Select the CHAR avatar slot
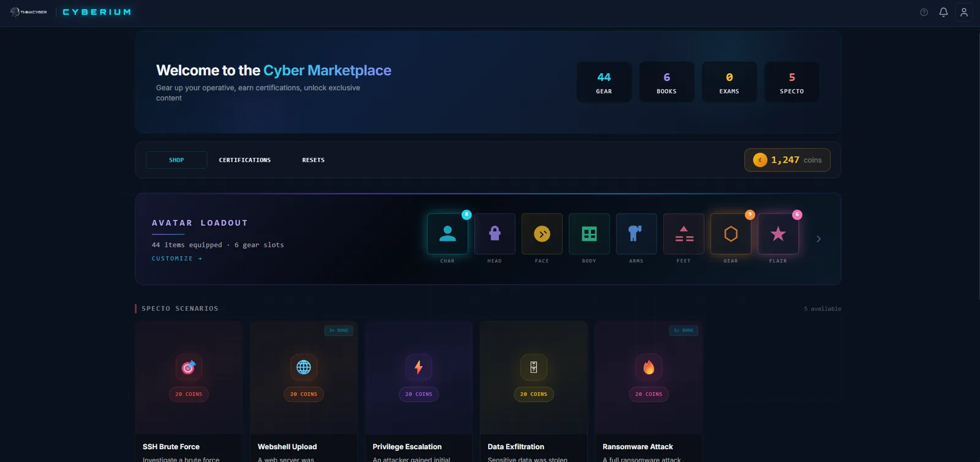This screenshot has width=980, height=462. (x=447, y=234)
